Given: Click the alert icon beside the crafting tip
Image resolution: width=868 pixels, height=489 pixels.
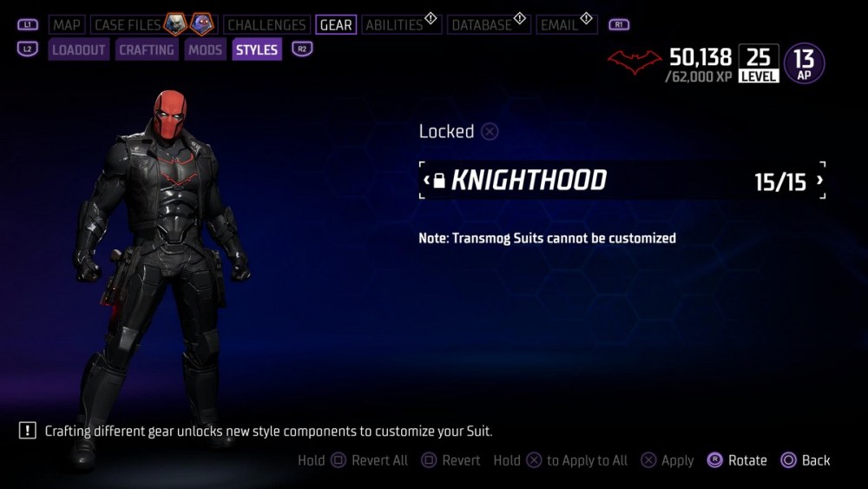Looking at the screenshot, I should (x=27, y=430).
